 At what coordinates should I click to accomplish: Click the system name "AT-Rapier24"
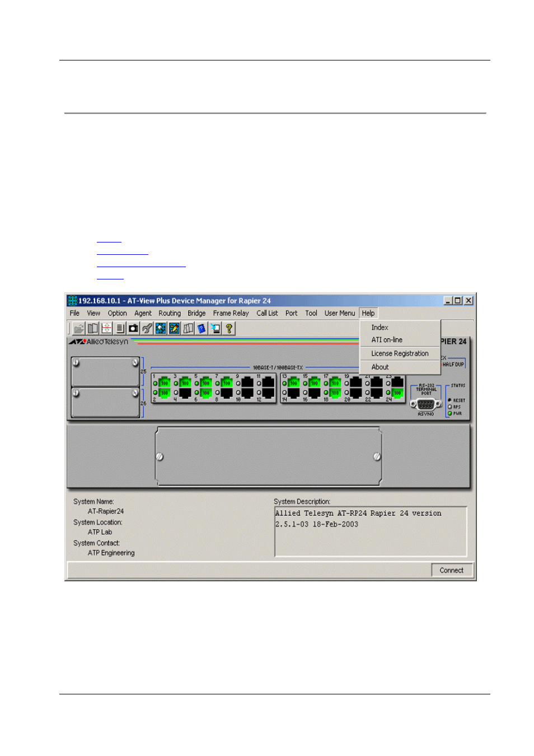(x=106, y=511)
